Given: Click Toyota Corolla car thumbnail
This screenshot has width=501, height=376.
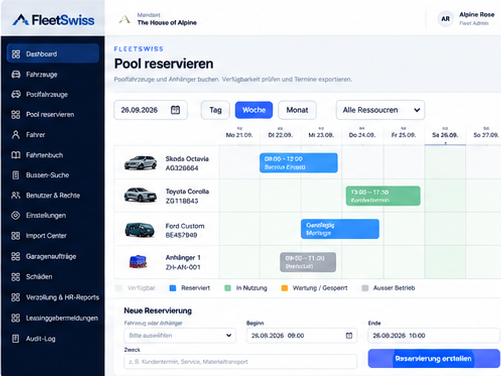Looking at the screenshot, I should 140,195.
